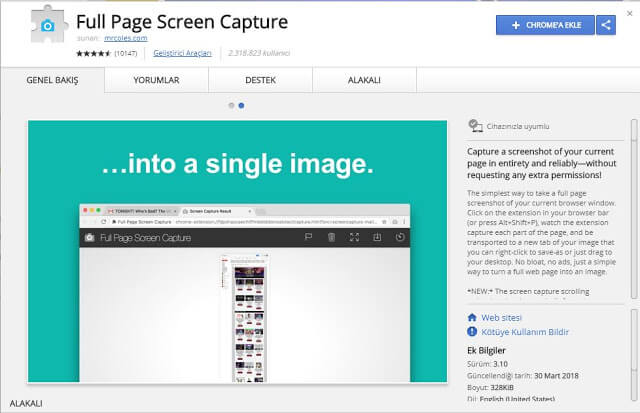Click the teal preview screenshot image
640x413 pixels.
238,251
